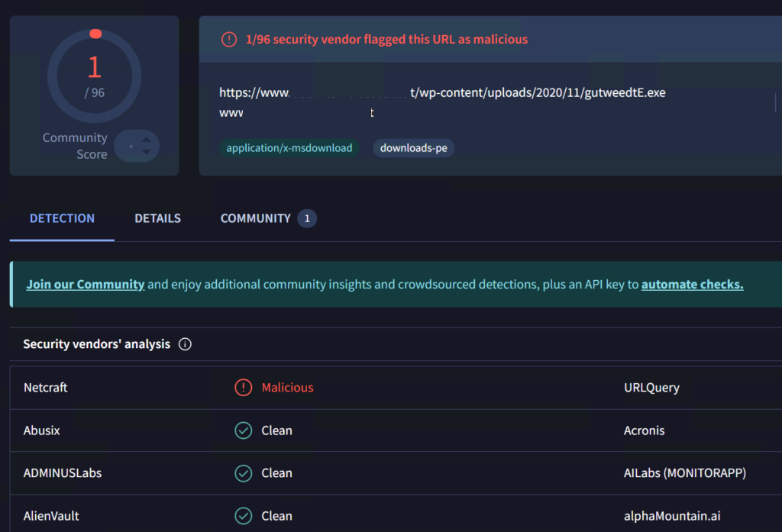Click the Clean checkmark icon for AlienVault
The image size is (782, 532).
[x=243, y=516]
